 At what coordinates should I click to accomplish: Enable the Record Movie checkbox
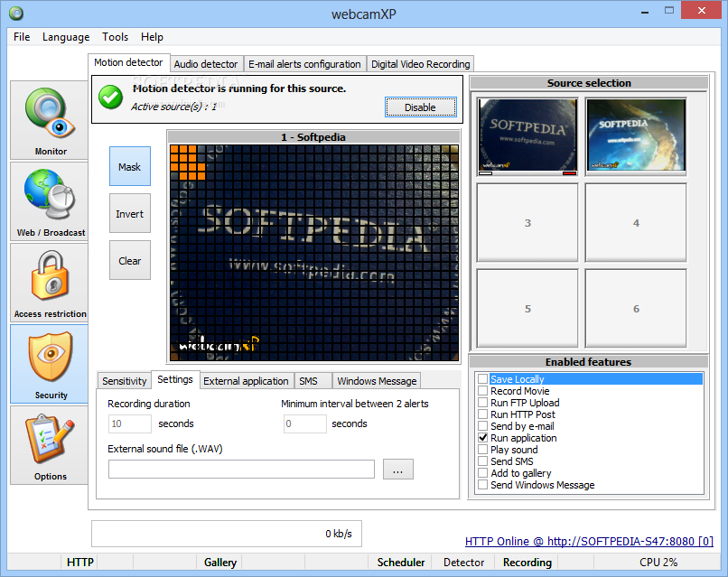483,390
